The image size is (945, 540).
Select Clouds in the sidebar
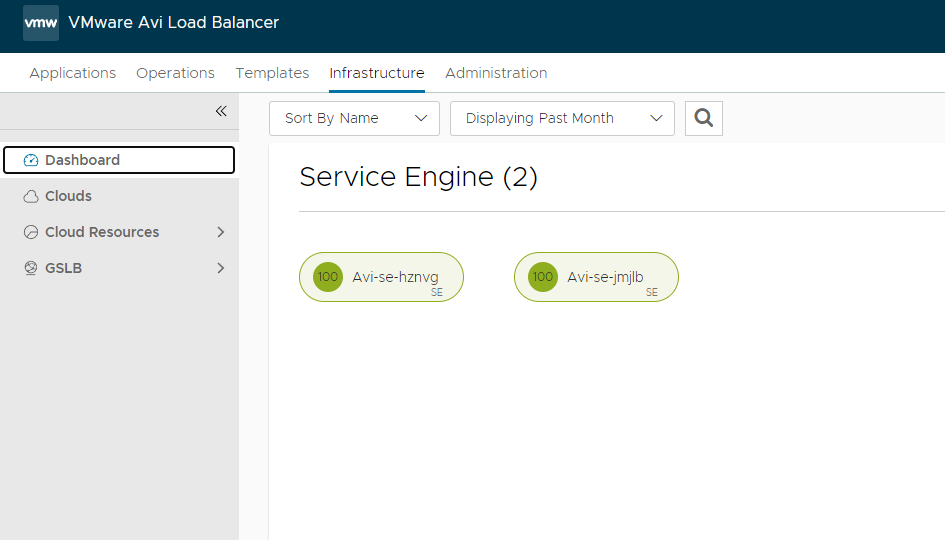pyautogui.click(x=68, y=196)
